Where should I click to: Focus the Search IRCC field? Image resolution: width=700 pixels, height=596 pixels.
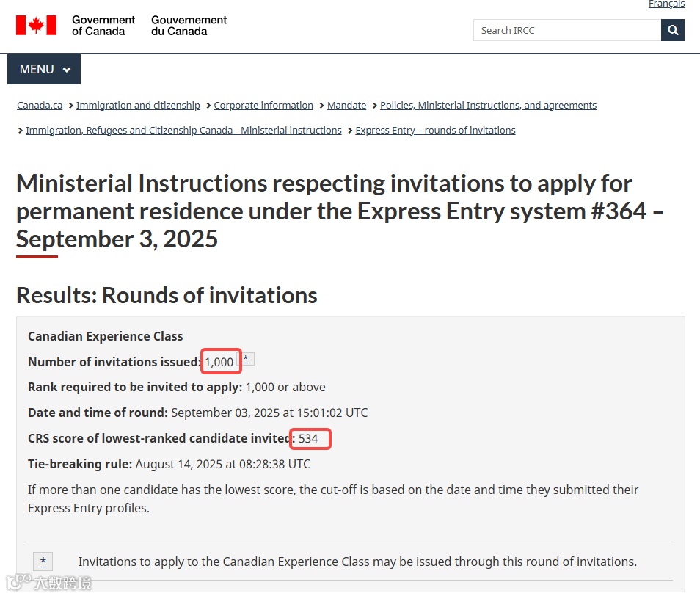tap(567, 30)
